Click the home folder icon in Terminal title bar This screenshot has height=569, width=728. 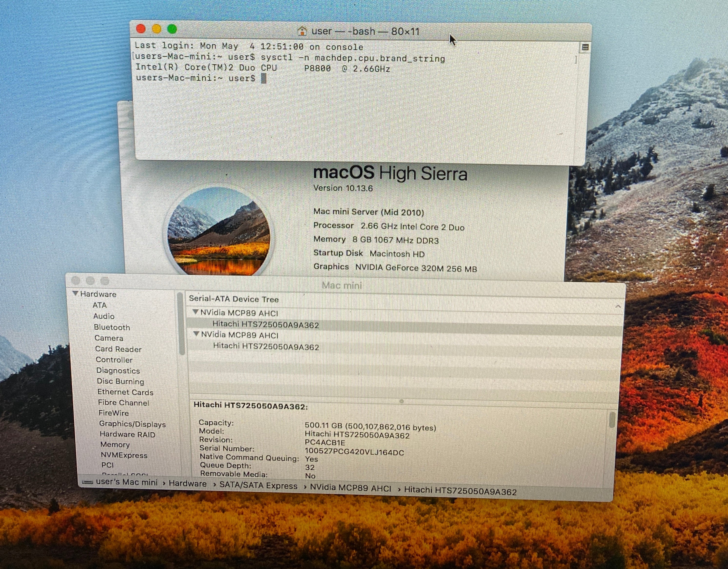[x=302, y=31]
